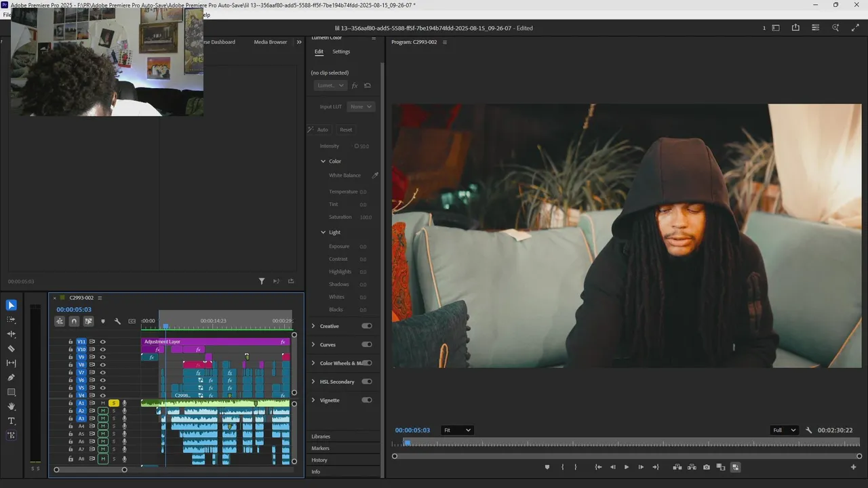Screen dimensions: 868x488
Task: Click the Comparison View icon
Action: (721, 467)
